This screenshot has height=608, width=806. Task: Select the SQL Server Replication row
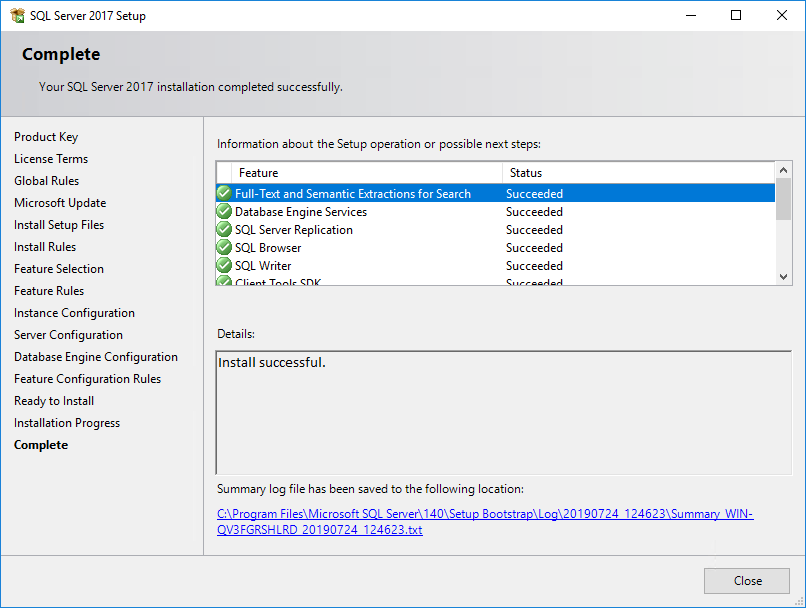[x=496, y=229]
